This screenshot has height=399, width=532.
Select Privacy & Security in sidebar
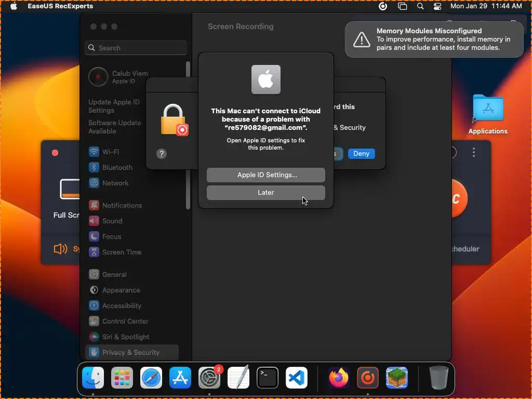coord(132,353)
